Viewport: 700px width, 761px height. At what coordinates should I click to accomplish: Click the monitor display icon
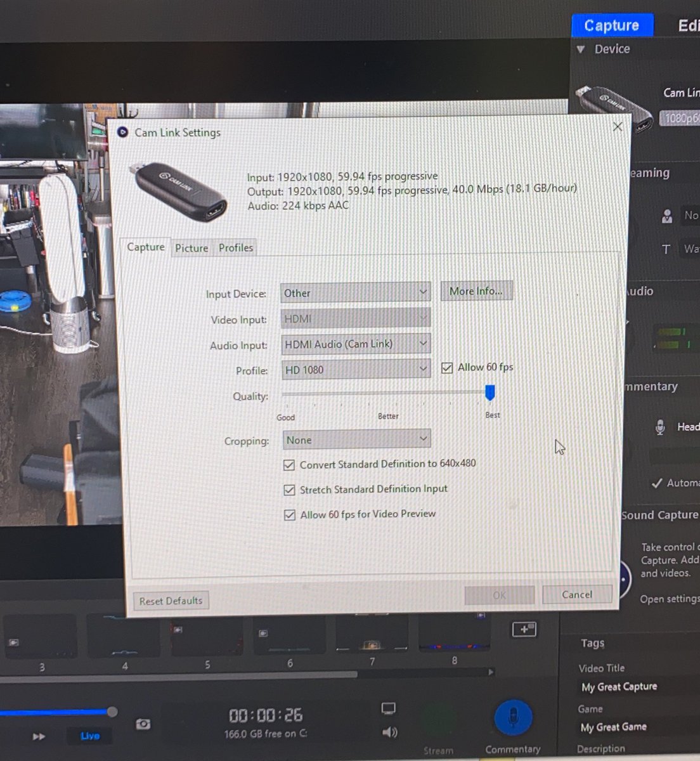tap(389, 708)
